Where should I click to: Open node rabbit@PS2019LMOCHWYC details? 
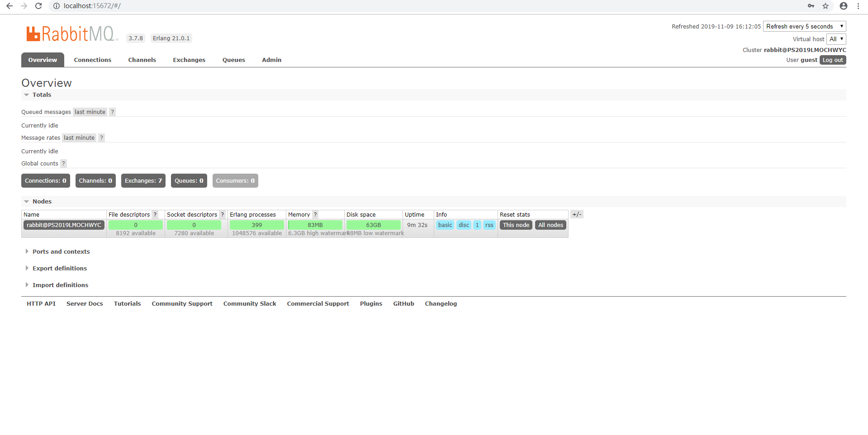pyautogui.click(x=64, y=225)
